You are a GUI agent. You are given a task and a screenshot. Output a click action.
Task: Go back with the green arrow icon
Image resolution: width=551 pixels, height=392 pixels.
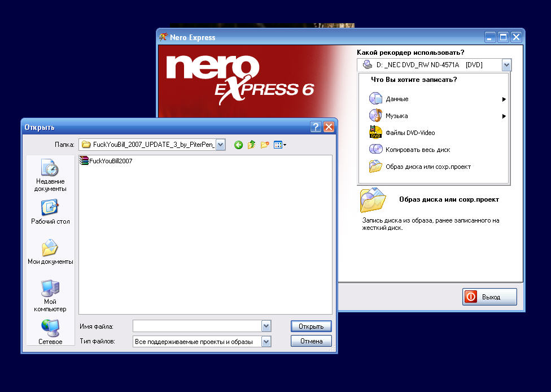[x=238, y=145]
